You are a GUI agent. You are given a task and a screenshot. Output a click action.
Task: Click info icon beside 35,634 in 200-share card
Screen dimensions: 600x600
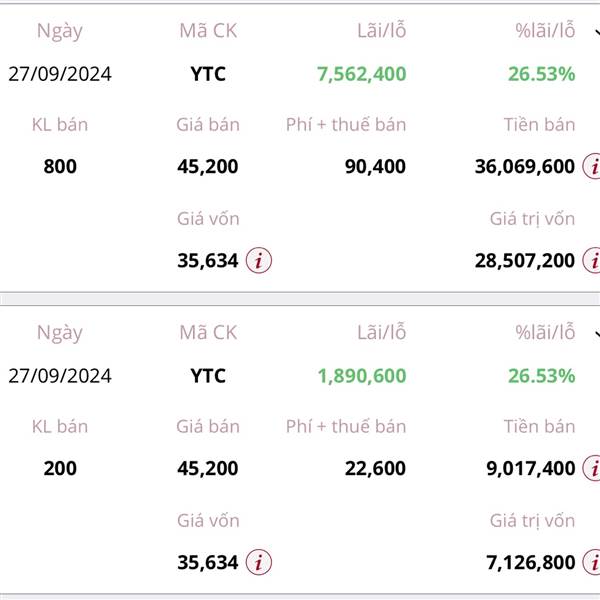259,563
